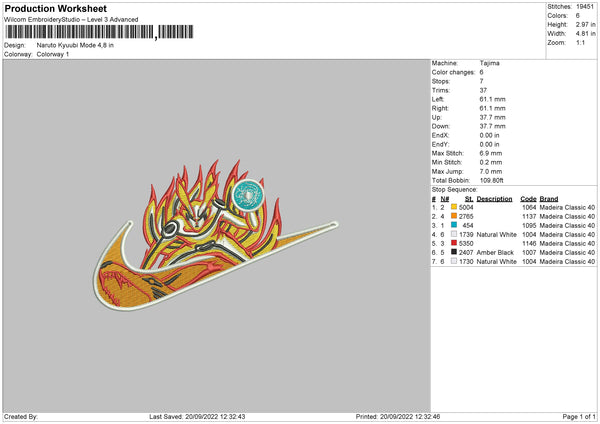Click the 'Created By:' footer label
The width and height of the screenshot is (600, 424).
[x=21, y=417]
